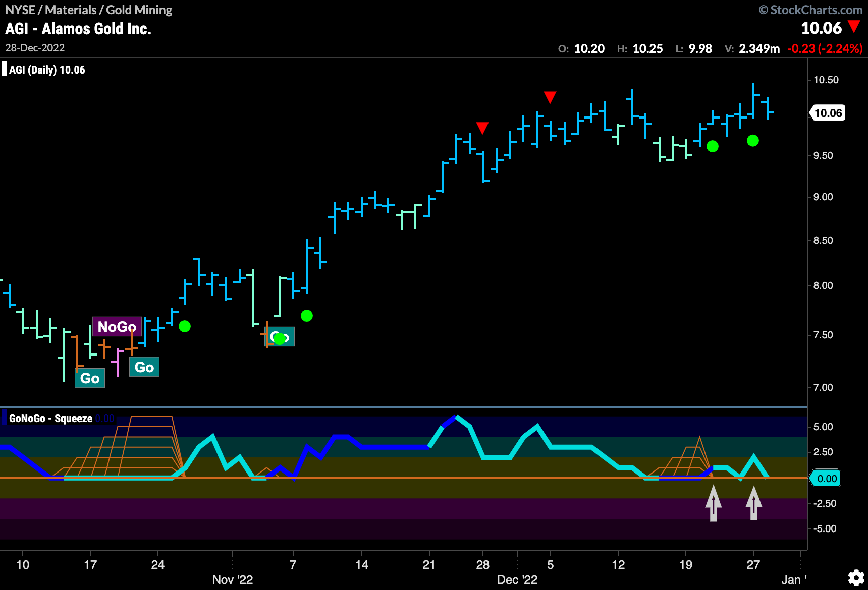Click the green dot below the Dec 22 bar
The height and width of the screenshot is (590, 868).
pyautogui.click(x=713, y=146)
